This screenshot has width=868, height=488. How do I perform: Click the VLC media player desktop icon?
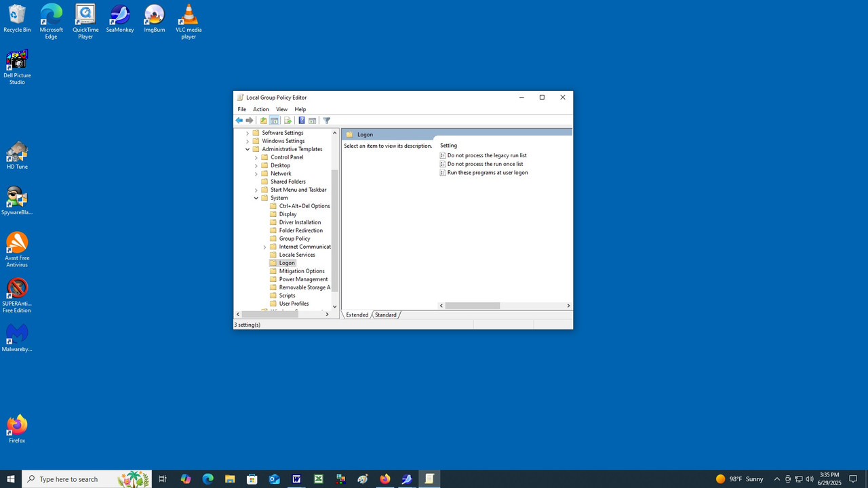pyautogui.click(x=189, y=22)
